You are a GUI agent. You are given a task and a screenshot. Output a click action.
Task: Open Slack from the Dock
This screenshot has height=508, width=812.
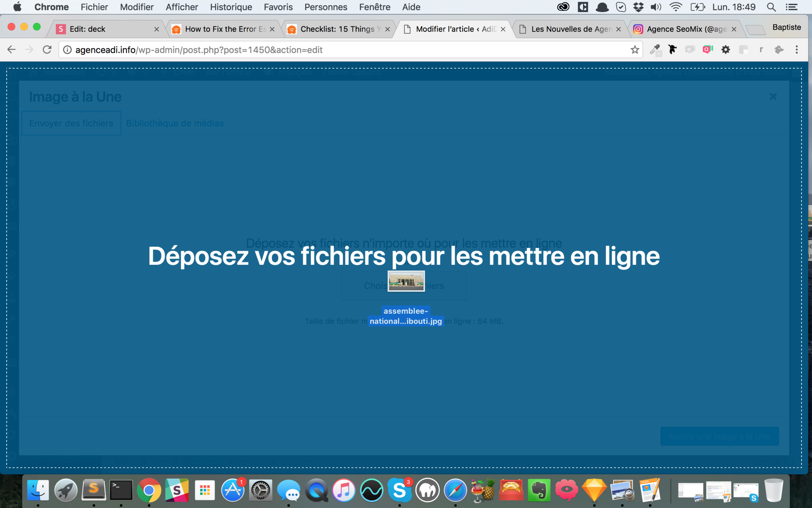177,490
